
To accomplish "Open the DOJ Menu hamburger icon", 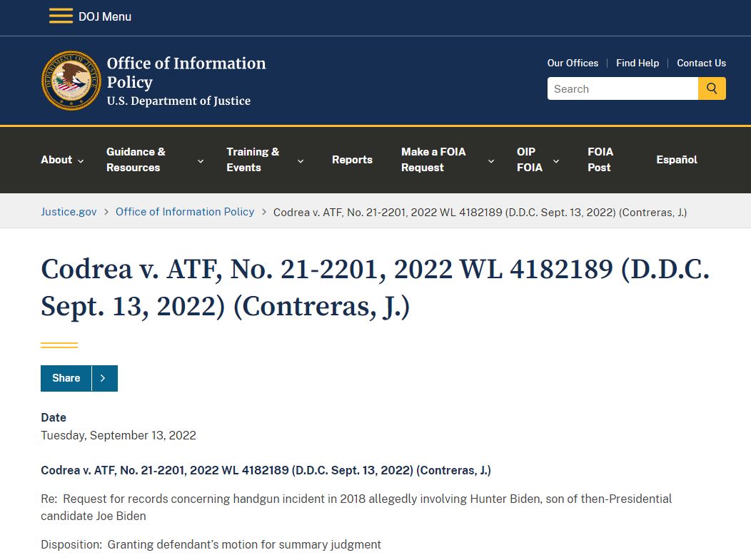I will (61, 16).
